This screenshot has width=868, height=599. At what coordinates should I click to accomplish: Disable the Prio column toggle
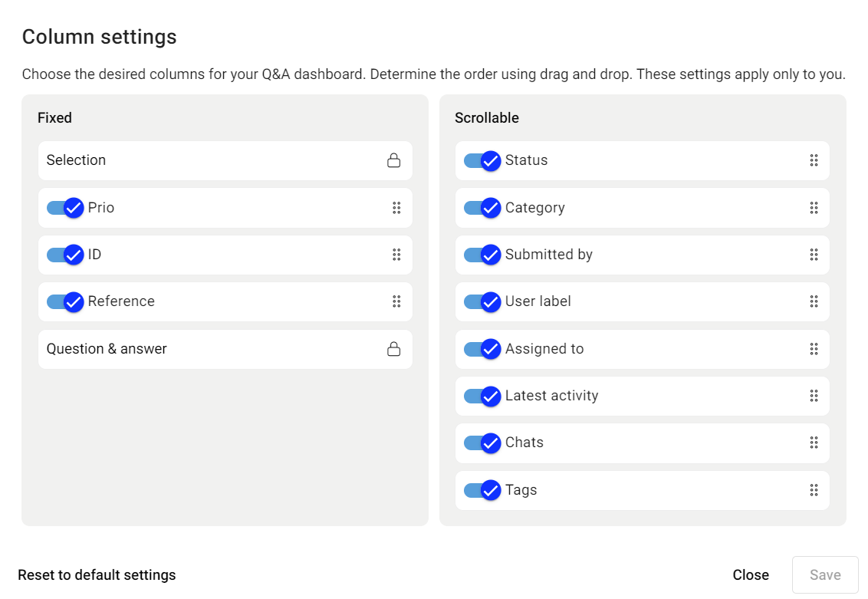(65, 208)
